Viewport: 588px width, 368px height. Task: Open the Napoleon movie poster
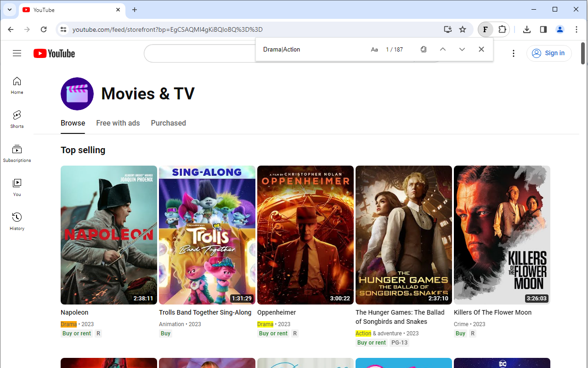click(x=109, y=235)
